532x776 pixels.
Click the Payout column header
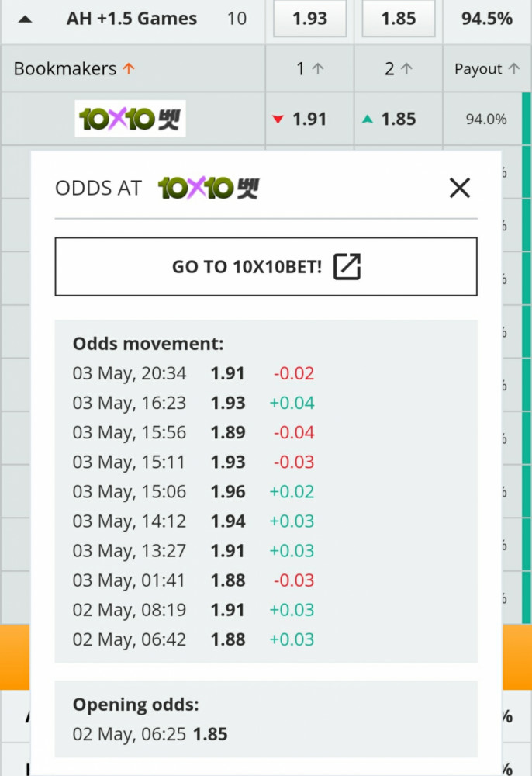pos(478,69)
